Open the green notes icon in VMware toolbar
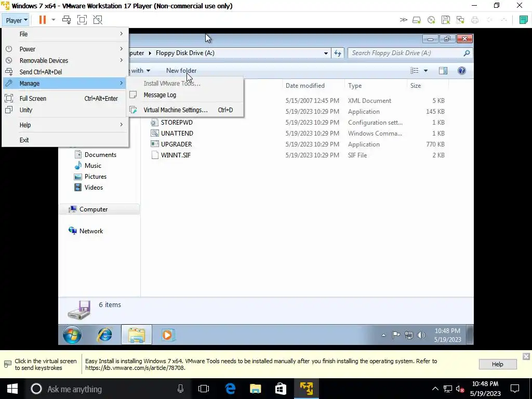The width and height of the screenshot is (532, 399). pos(524,20)
